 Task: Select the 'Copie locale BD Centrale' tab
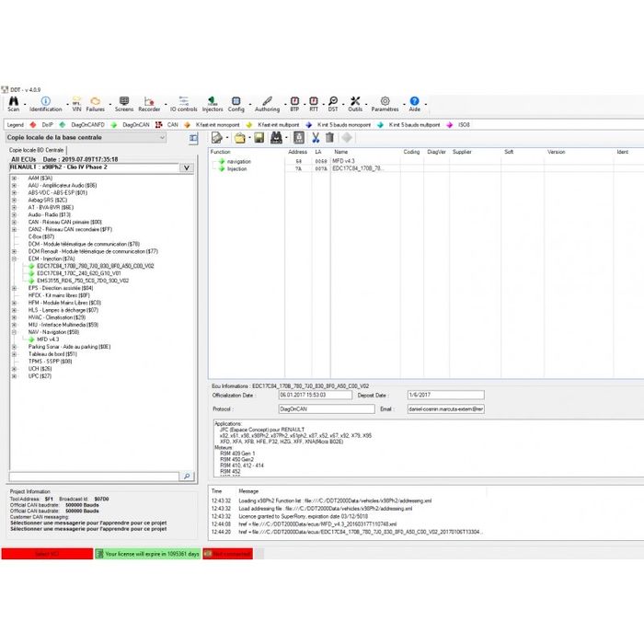point(37,150)
